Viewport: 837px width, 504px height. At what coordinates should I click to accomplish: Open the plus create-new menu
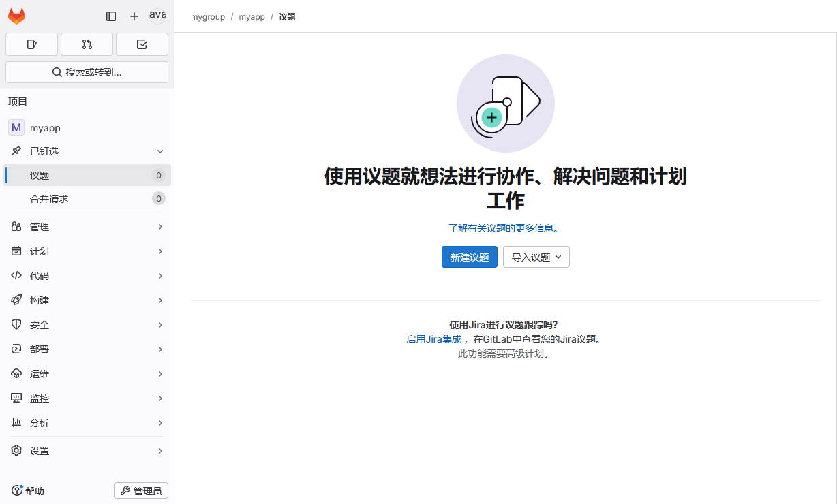click(x=134, y=16)
